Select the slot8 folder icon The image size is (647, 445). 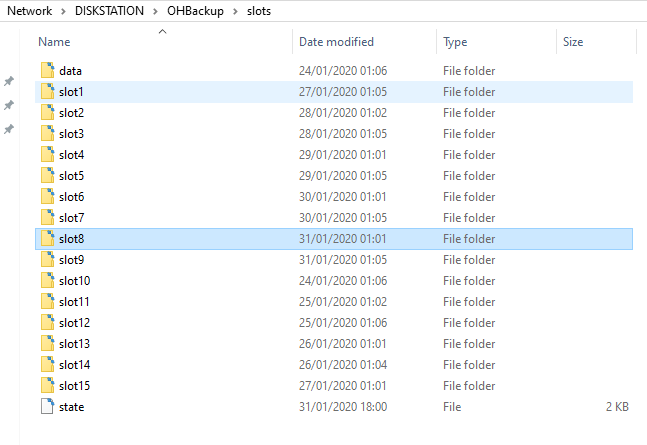coord(48,239)
